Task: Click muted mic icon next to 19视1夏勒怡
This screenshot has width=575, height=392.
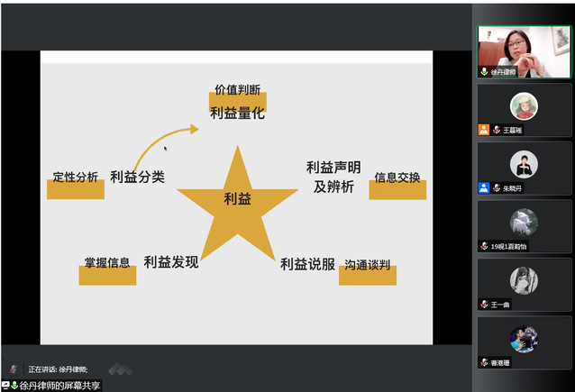Action: [485, 246]
